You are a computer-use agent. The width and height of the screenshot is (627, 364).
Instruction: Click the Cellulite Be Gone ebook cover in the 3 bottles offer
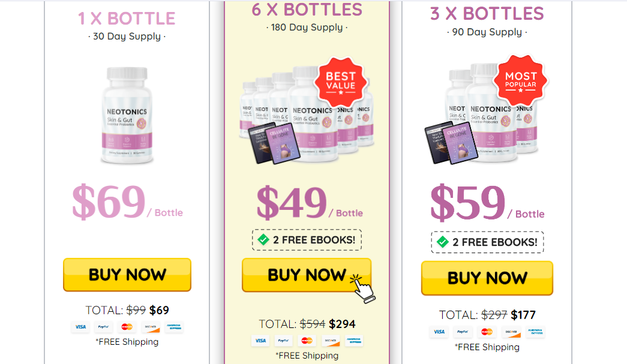tap(463, 143)
